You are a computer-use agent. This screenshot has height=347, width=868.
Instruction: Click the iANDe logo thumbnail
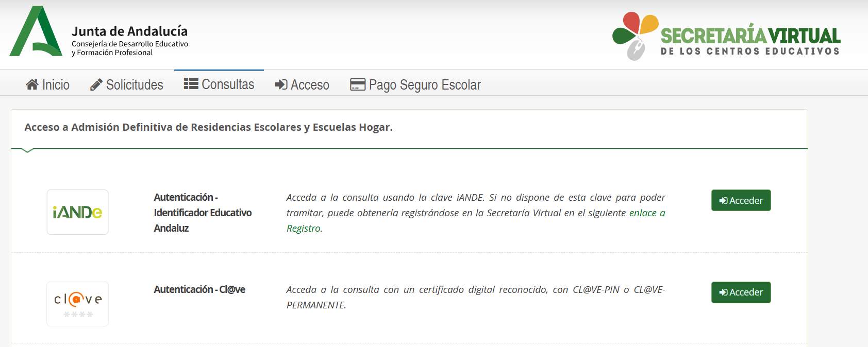(78, 212)
